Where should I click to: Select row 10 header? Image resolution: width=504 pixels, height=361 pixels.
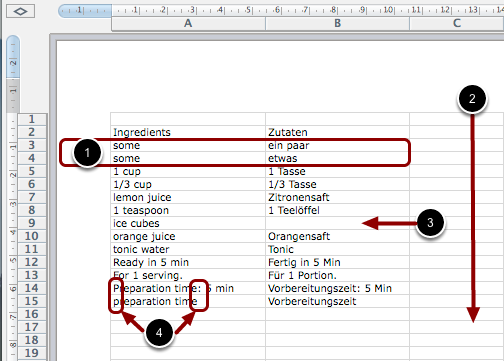pyautogui.click(x=32, y=236)
